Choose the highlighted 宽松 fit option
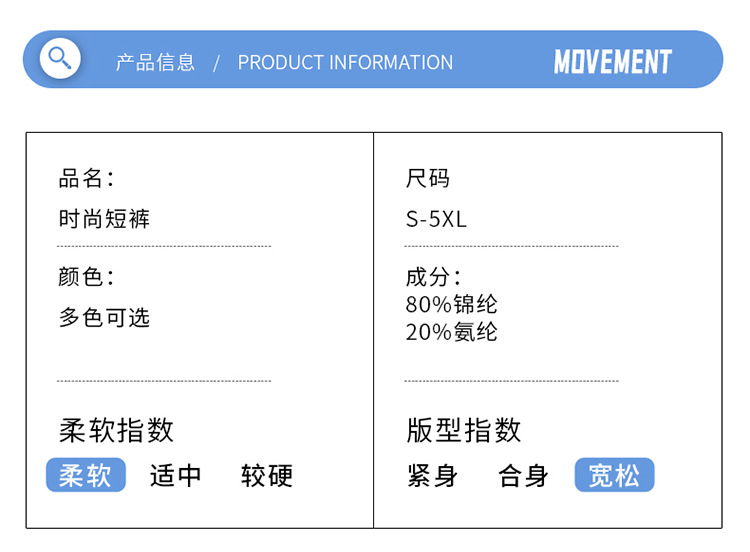Image resolution: width=750 pixels, height=552 pixels. 614,475
